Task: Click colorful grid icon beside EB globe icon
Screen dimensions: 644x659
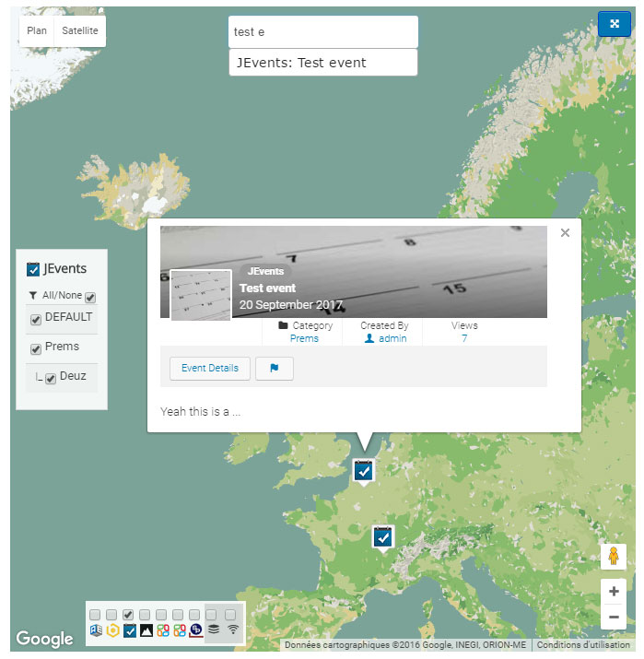Action: click(180, 630)
